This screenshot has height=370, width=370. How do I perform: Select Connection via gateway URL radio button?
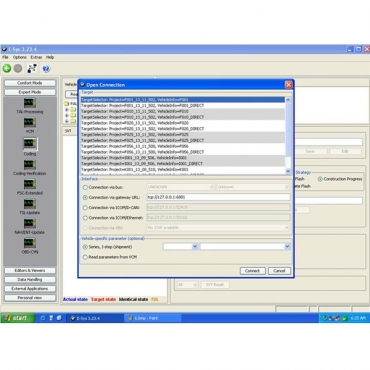pos(85,197)
